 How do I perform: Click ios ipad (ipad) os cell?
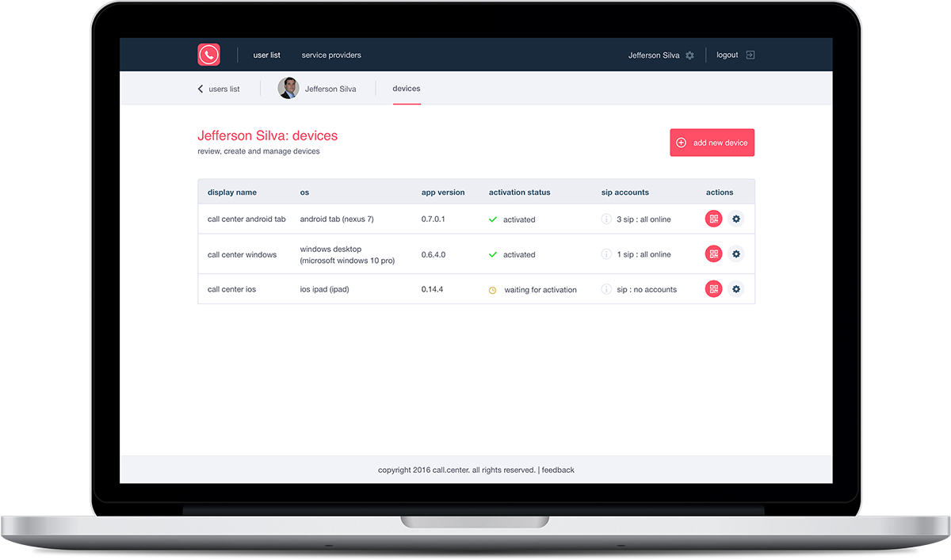[x=324, y=290]
